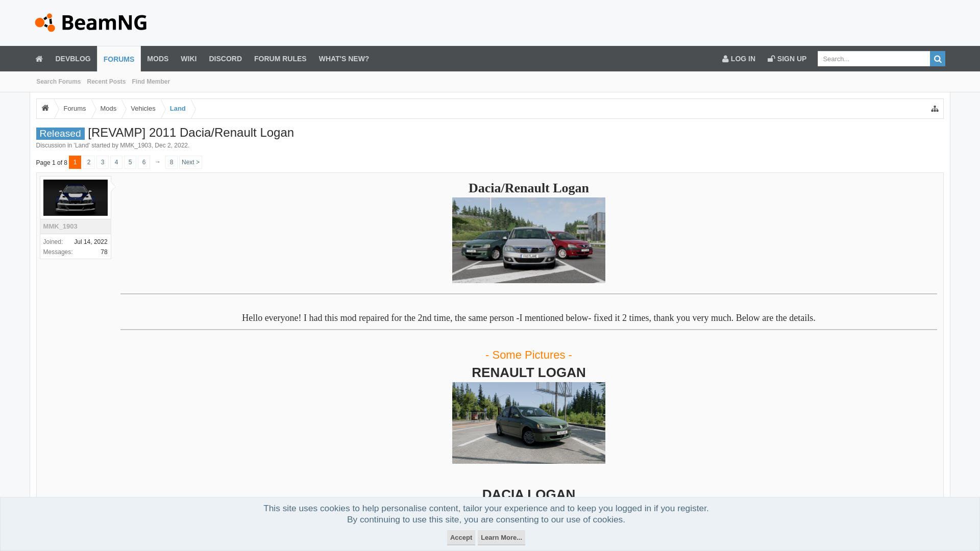The image size is (980, 551).
Task: Click Next > page button
Action: [x=190, y=162]
